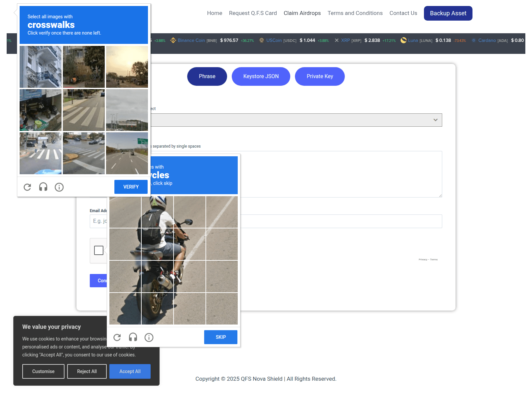This screenshot has height=399, width=532.
Task: Click the reCAPTCHA Terms link
Action: click(434, 260)
